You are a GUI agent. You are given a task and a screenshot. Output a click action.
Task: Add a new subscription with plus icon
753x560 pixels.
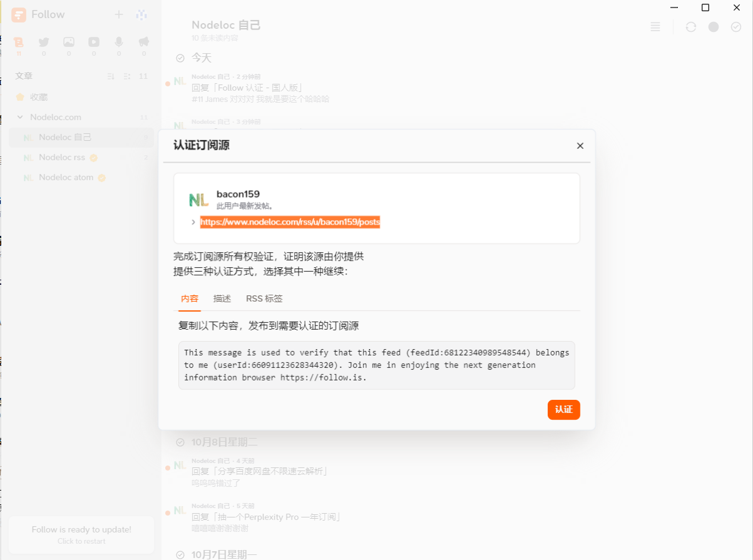pos(119,14)
